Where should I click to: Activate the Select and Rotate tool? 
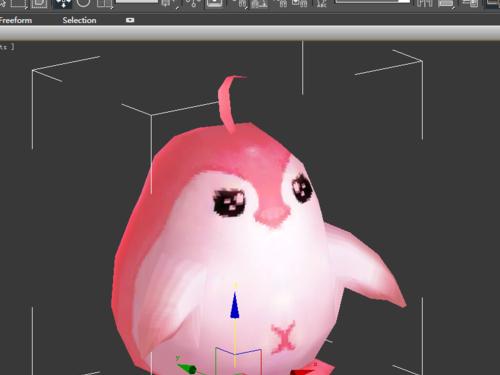click(x=83, y=3)
